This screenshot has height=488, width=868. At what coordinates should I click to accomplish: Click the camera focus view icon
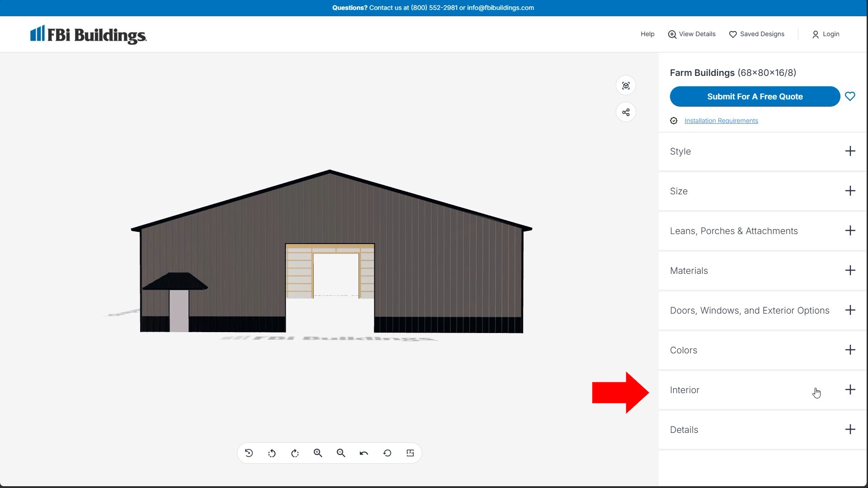pos(626,86)
